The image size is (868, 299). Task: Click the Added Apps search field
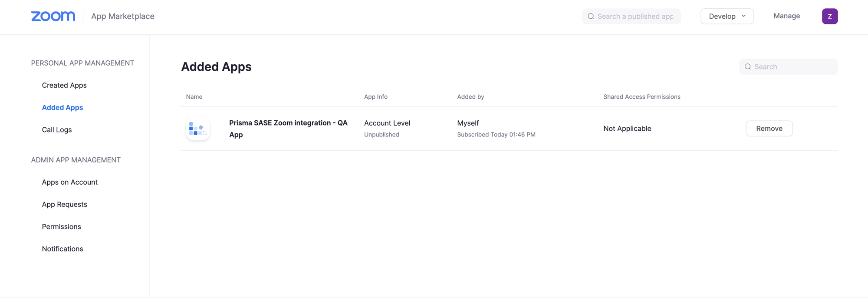point(793,67)
